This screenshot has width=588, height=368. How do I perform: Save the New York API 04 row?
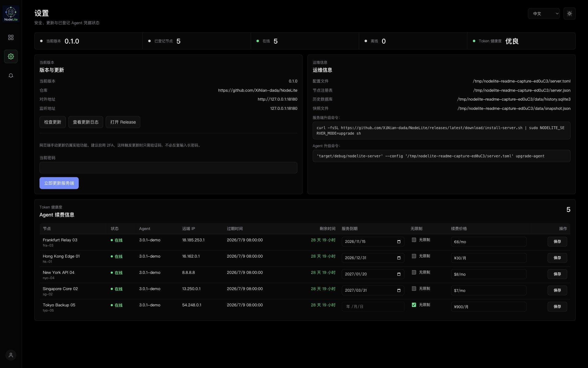(x=557, y=274)
